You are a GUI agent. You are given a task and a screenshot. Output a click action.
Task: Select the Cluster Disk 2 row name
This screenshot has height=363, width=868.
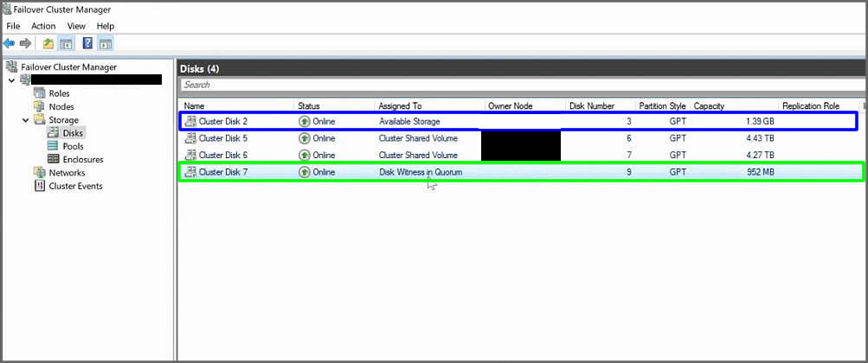point(223,121)
